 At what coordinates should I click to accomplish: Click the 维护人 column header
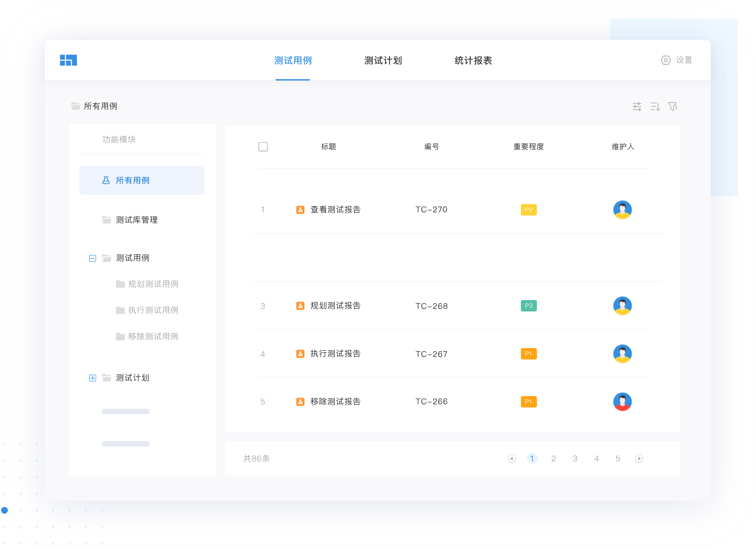pyautogui.click(x=623, y=147)
